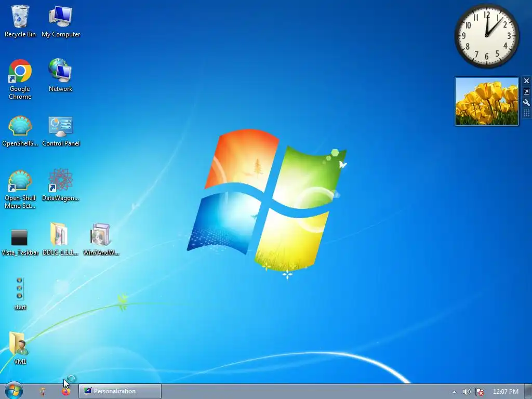Screen dimensions: 532x399
Task: Click the tulips slideshow gadget picture
Action: (487, 101)
